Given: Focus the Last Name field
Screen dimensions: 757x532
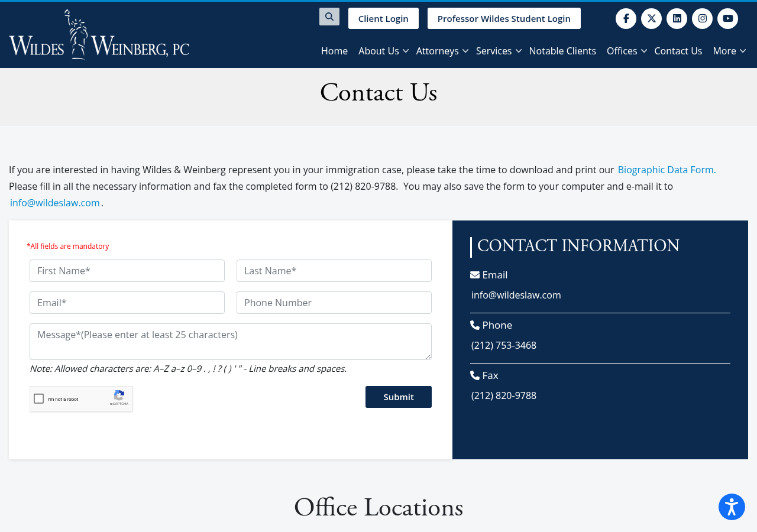Looking at the screenshot, I should click(x=334, y=271).
